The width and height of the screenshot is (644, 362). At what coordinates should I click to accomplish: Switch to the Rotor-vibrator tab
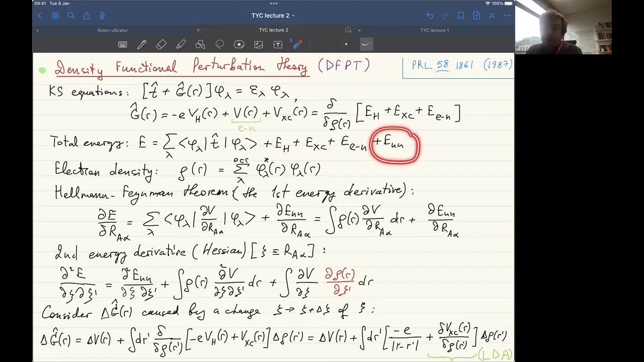(x=113, y=30)
